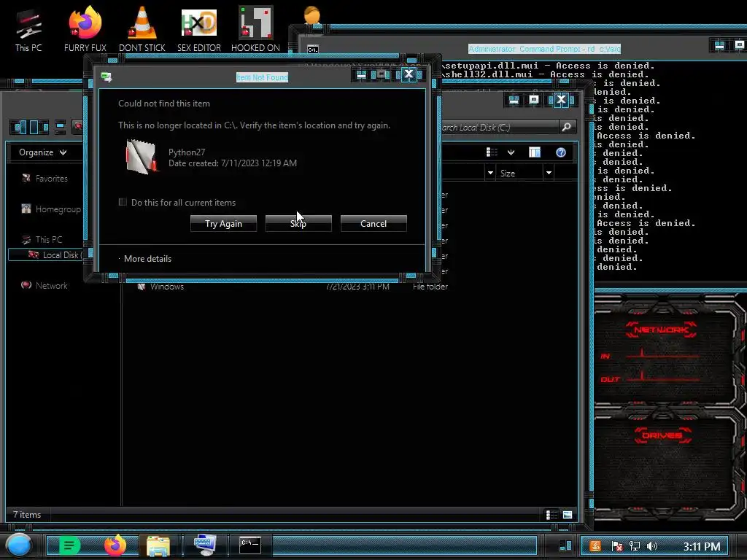
Task: Open the green notes app in taskbar
Action: [x=69, y=545]
